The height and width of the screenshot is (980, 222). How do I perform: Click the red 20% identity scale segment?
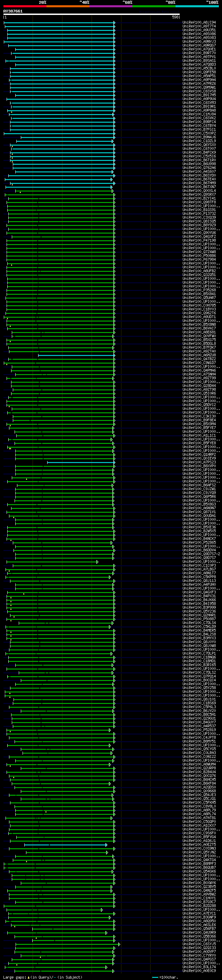point(25,6)
